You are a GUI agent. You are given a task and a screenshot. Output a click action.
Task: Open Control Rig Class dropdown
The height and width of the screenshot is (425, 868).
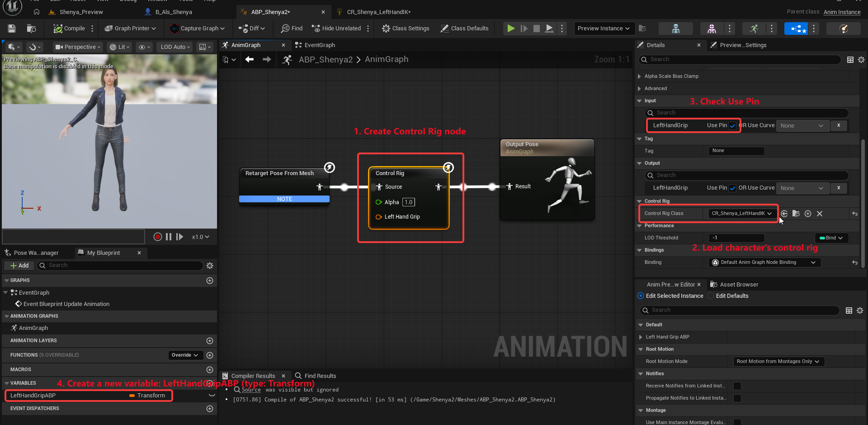click(x=741, y=214)
